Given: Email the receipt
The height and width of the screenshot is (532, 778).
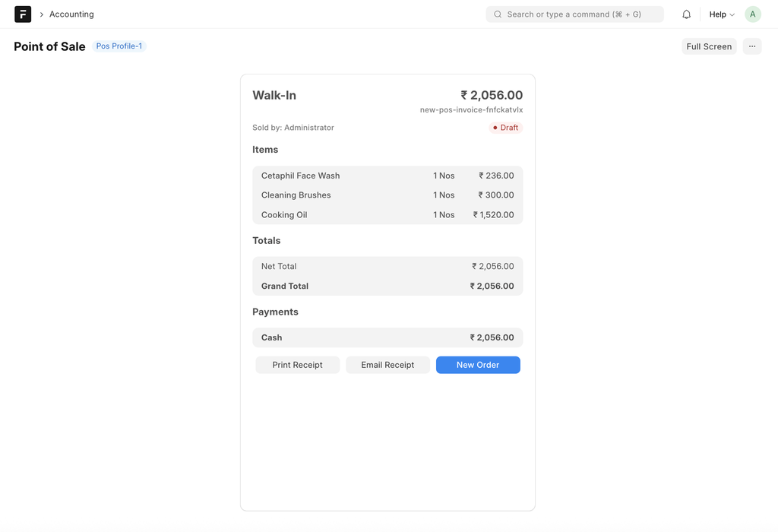Looking at the screenshot, I should point(387,365).
